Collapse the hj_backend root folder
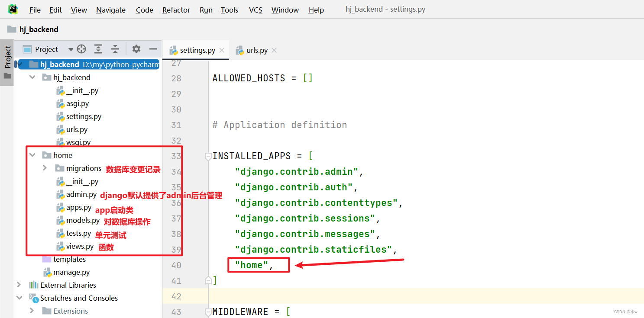The height and width of the screenshot is (318, 644). 20,64
